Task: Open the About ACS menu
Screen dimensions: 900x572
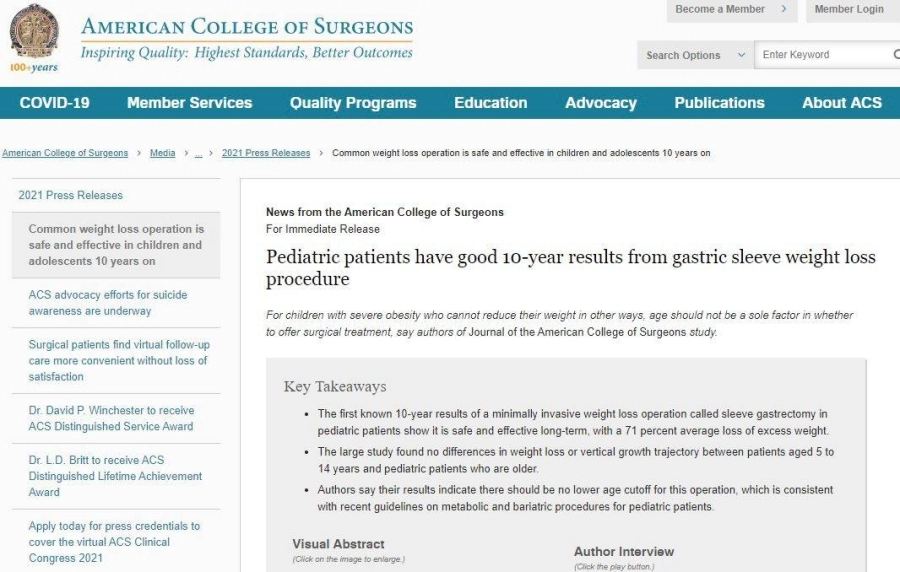Action: point(841,103)
